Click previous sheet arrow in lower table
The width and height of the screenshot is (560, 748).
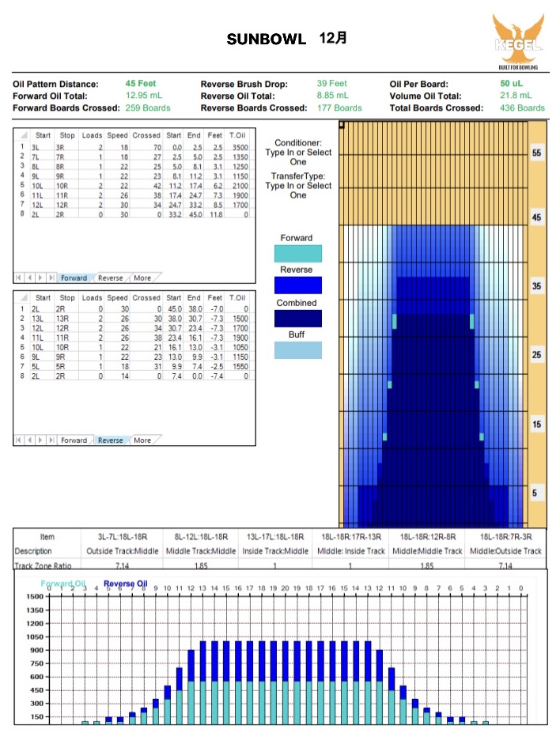[x=29, y=440]
